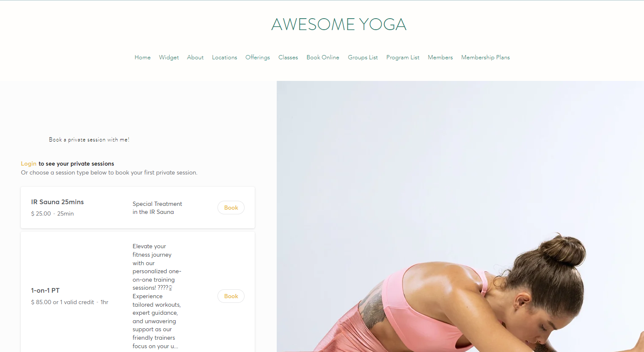Open the About page

pyautogui.click(x=195, y=57)
